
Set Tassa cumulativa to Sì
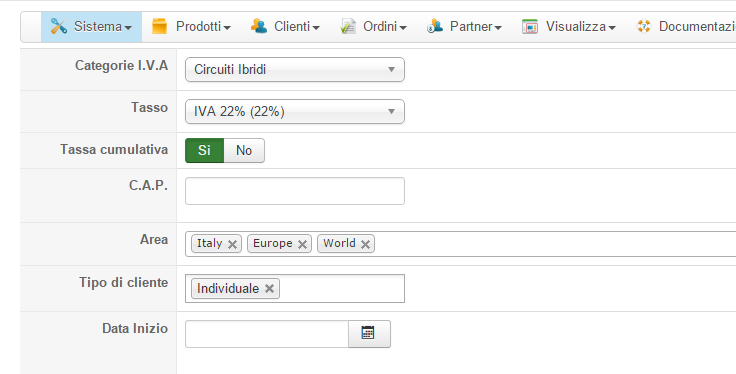[205, 151]
